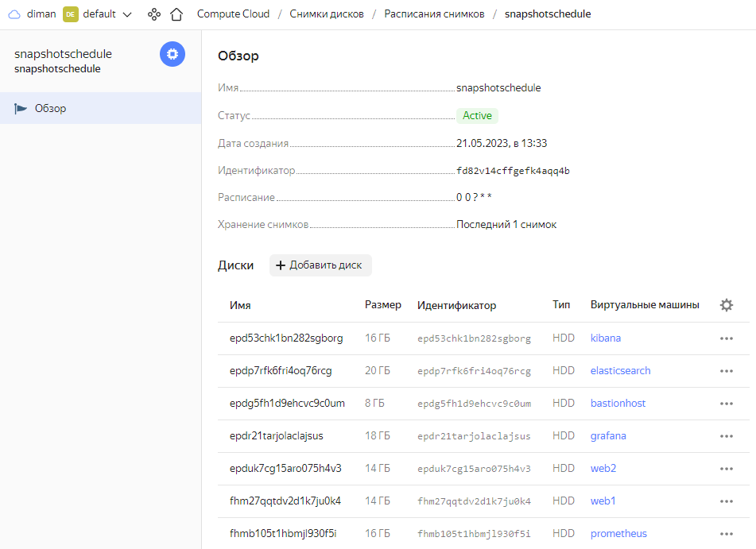756x549 pixels.
Task: Open the bastionhost virtual machine link
Action: click(x=618, y=403)
